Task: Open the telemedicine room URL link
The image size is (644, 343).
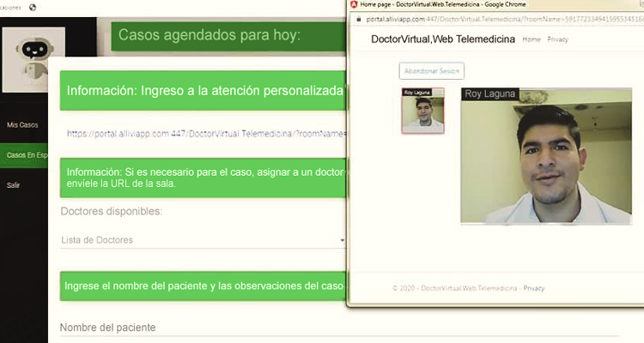Action: point(204,133)
